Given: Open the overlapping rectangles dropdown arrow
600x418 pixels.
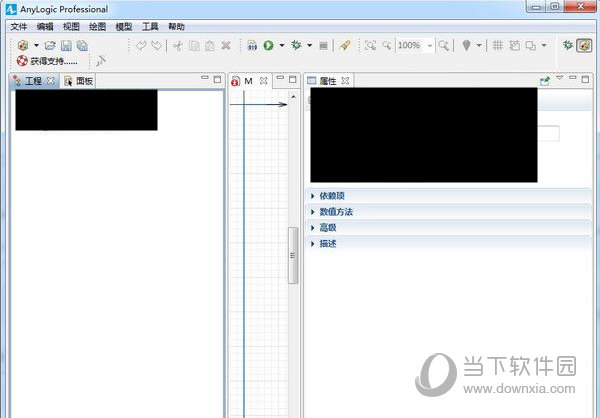Looking at the screenshot, I should click(544, 46).
